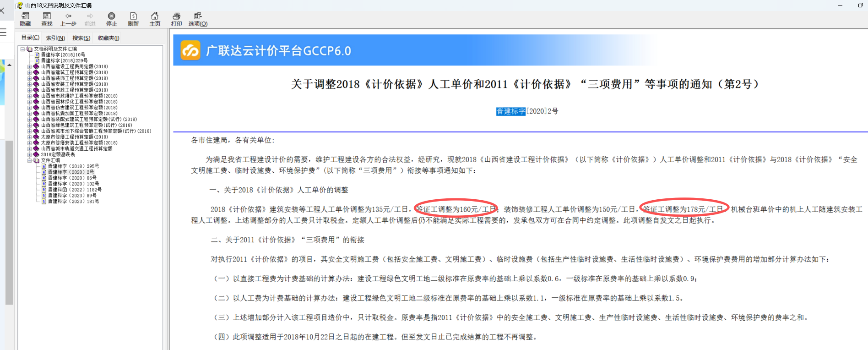Expand 山西省装饰工程预算定额(2018)

tap(29, 78)
